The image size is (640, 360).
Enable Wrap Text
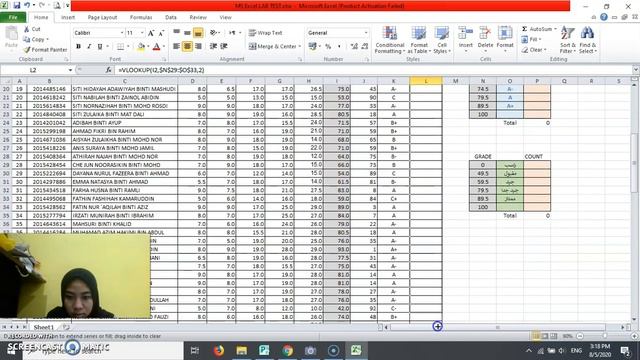coord(265,33)
